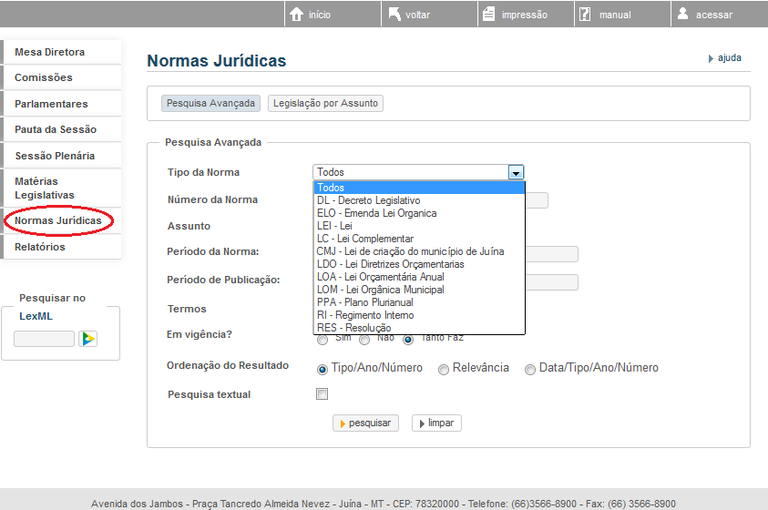Collapse the Tipo da Norma dropdown arrow
The width and height of the screenshot is (768, 510).
515,172
